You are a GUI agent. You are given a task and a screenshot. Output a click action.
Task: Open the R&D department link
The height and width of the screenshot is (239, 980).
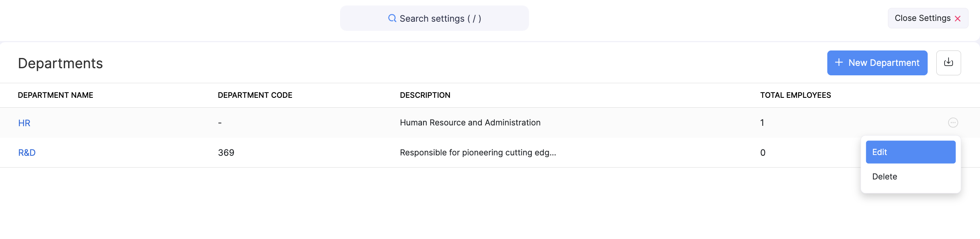point(27,153)
